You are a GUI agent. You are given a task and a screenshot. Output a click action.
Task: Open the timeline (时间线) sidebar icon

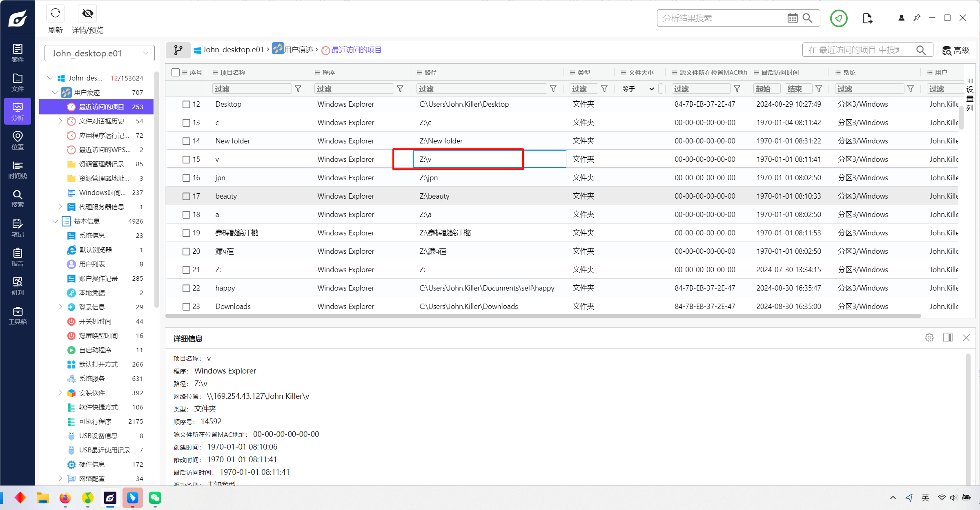[18, 169]
